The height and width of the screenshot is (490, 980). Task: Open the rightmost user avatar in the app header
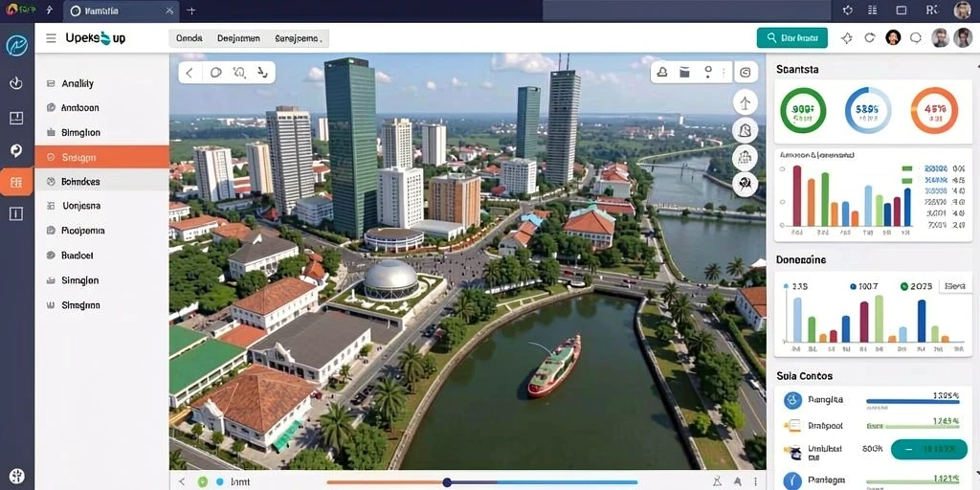963,37
